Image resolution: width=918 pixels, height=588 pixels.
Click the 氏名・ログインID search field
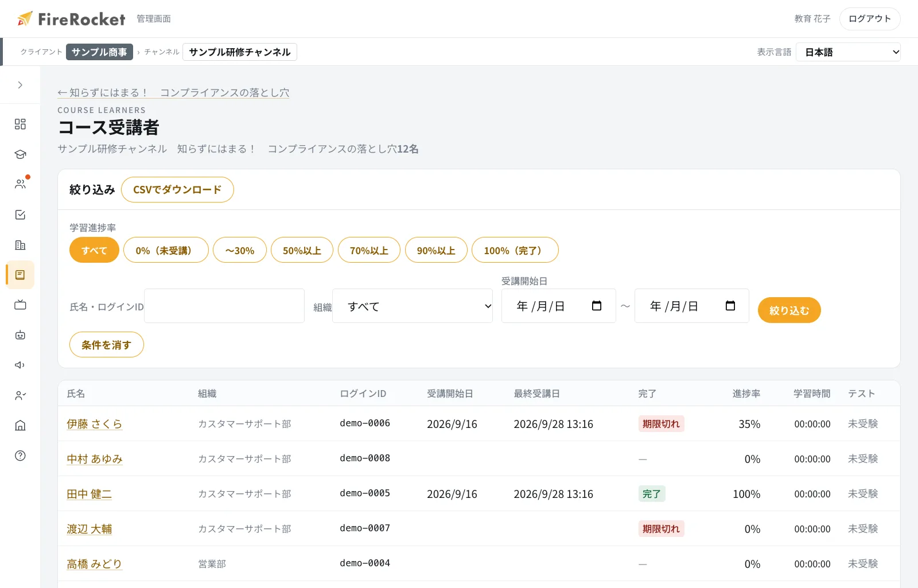point(224,306)
